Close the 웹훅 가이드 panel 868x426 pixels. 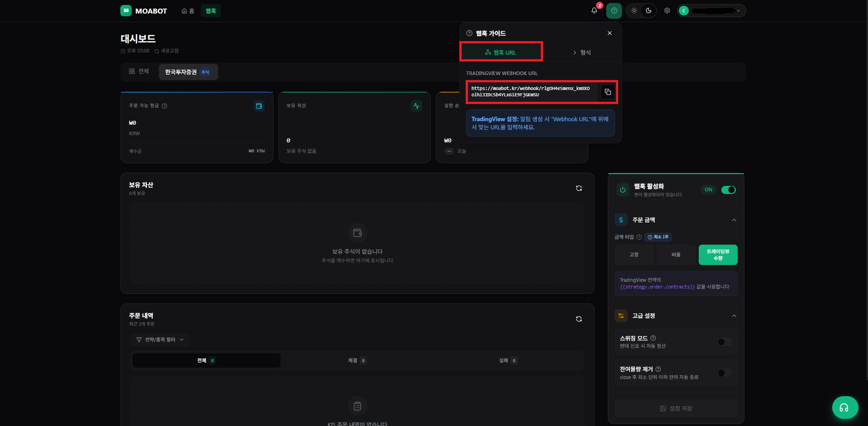tap(610, 33)
